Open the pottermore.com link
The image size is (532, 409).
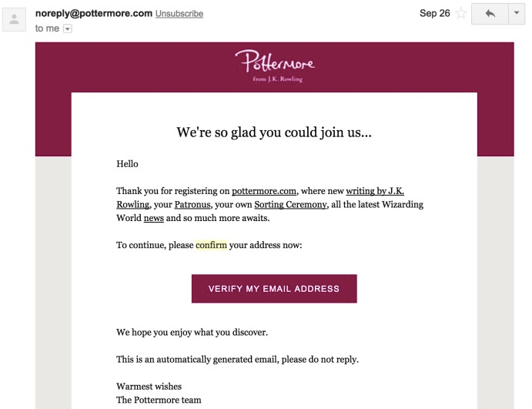click(264, 191)
